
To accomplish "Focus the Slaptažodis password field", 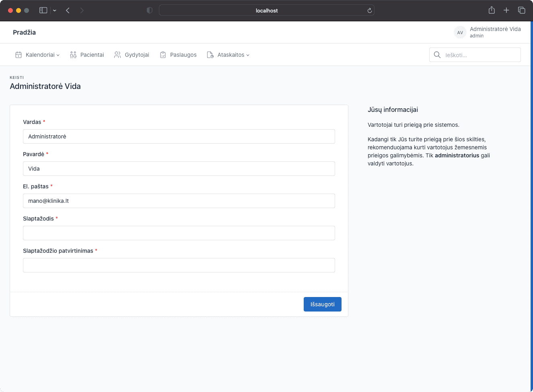I will [x=179, y=233].
